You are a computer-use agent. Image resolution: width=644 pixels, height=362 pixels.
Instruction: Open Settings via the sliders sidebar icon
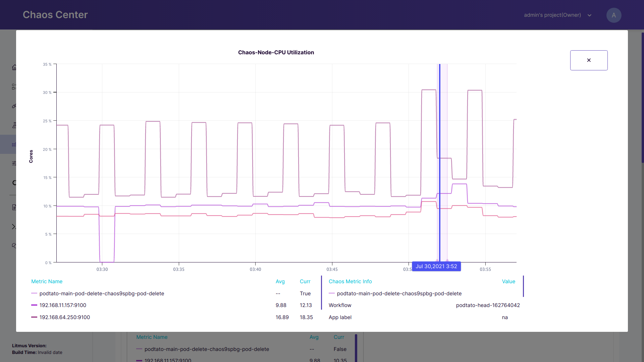(14, 163)
